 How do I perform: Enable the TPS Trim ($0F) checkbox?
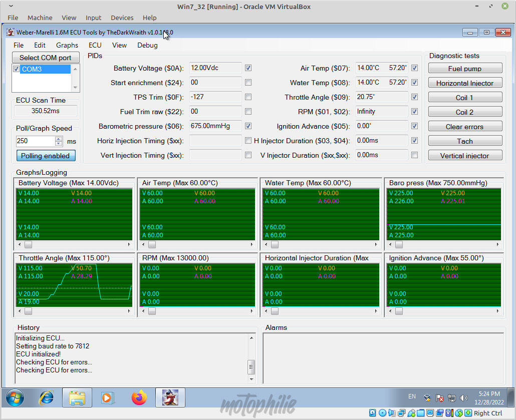point(248,97)
